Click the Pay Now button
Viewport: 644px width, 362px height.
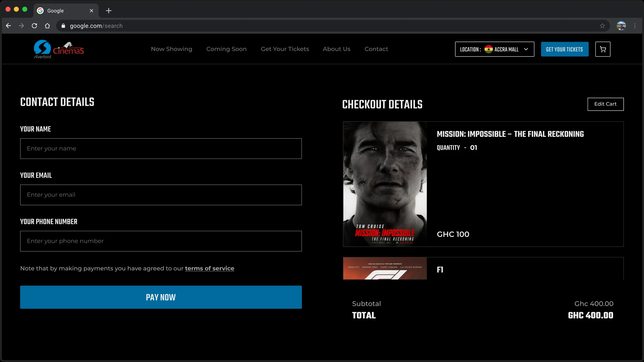(161, 297)
